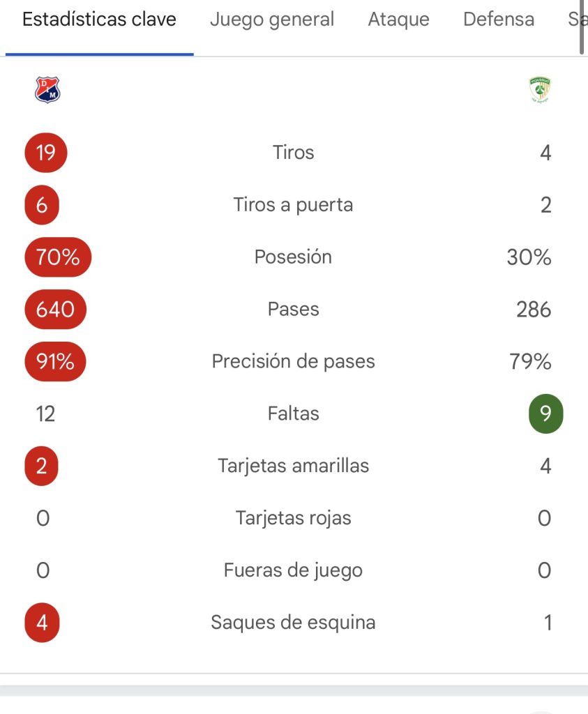Click the green-and-white away team crest
The height and width of the screenshot is (714, 588).
pos(540,89)
